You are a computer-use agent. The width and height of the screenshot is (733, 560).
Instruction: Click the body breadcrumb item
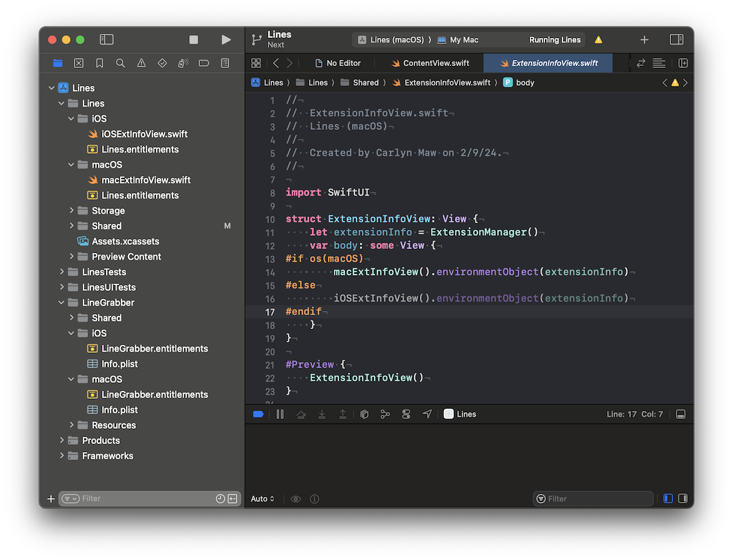(x=519, y=83)
